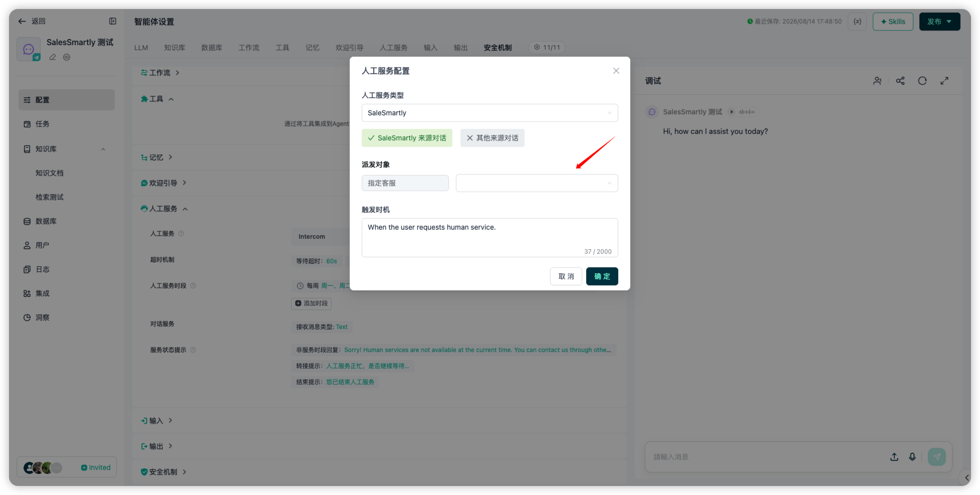
Task: Click the info icon beside 服务状态提示
Action: pyautogui.click(x=193, y=350)
